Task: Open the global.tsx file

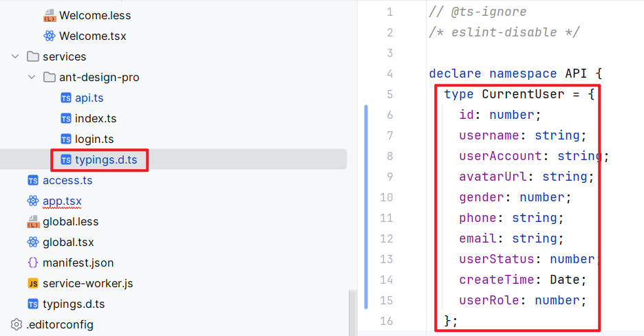Action: pos(68,242)
